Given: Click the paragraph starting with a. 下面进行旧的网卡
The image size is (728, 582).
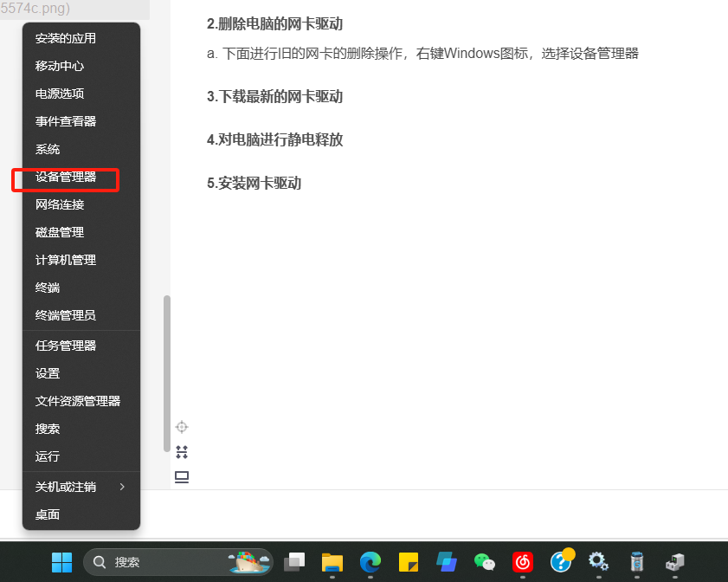Looking at the screenshot, I should point(422,54).
